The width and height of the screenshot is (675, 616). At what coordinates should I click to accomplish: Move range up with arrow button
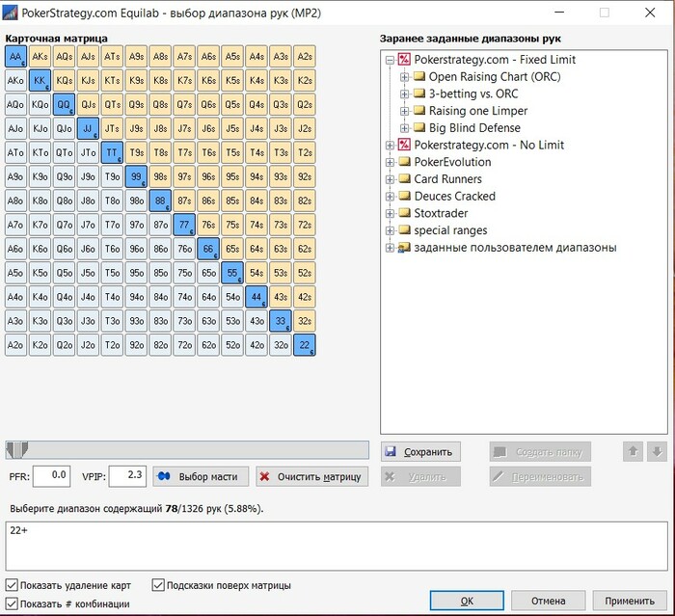633,451
